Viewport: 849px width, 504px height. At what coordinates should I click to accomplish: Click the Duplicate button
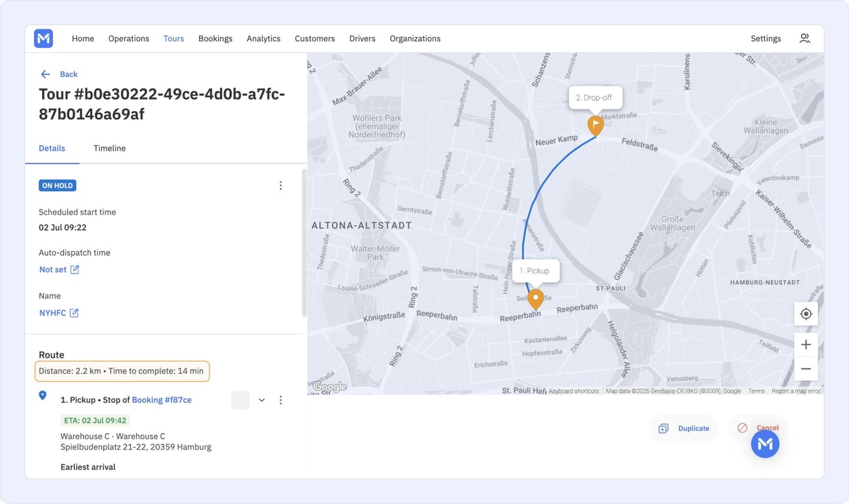(x=684, y=429)
